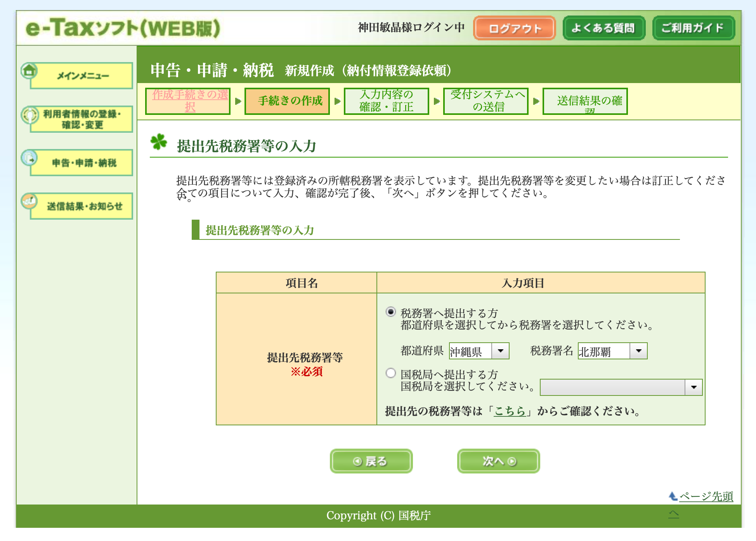Viewport: 756px width, 541px height.
Task: Click the document icon beside 申告・申請・納税
Action: point(29,158)
